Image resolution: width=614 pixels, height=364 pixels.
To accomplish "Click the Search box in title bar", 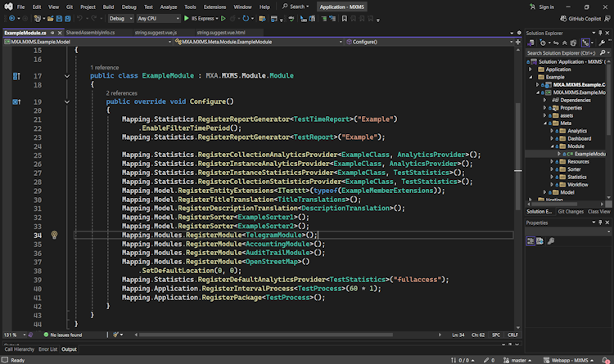I will tap(296, 7).
